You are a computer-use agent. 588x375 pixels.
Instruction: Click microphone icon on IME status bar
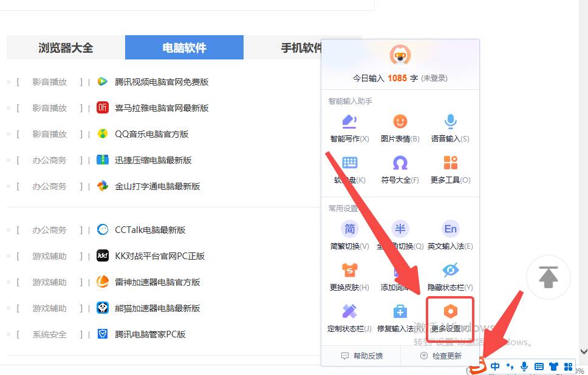(x=524, y=367)
